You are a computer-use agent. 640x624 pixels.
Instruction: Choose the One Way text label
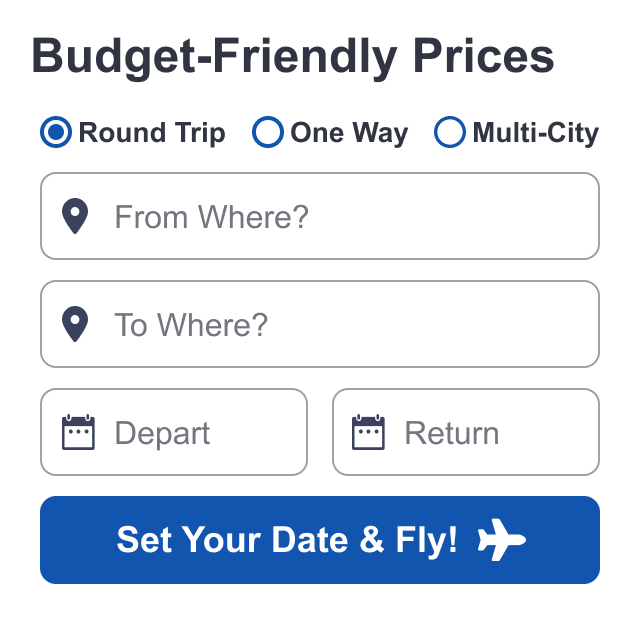[x=349, y=133]
